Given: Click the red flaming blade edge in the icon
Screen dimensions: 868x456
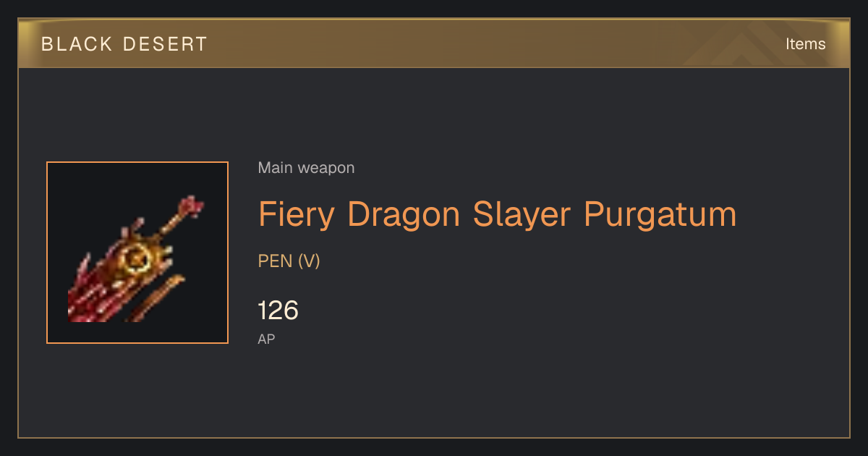Looking at the screenshot, I should coord(90,293).
